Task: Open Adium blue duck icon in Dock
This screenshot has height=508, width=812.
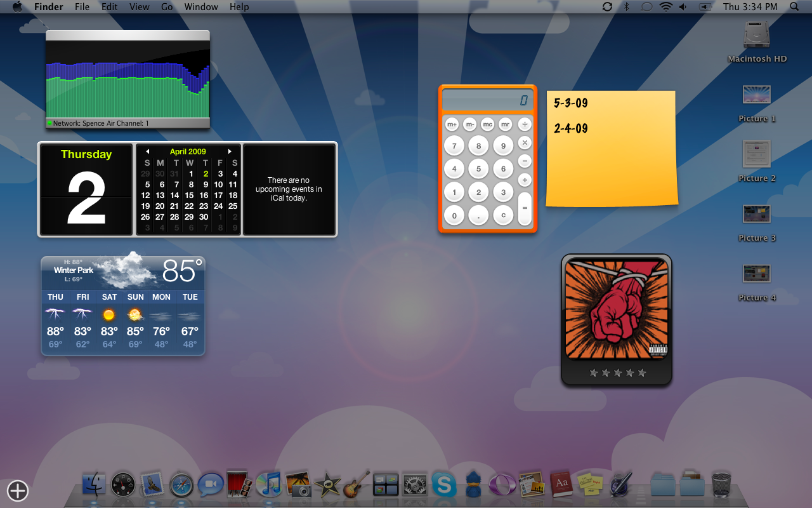Action: (x=474, y=485)
